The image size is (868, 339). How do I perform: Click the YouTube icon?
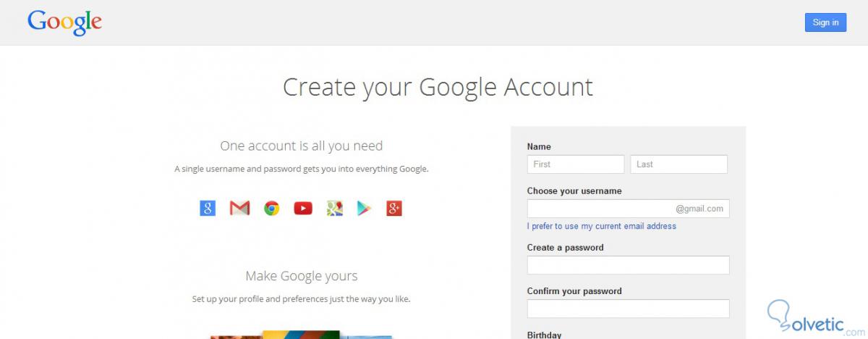pos(303,209)
